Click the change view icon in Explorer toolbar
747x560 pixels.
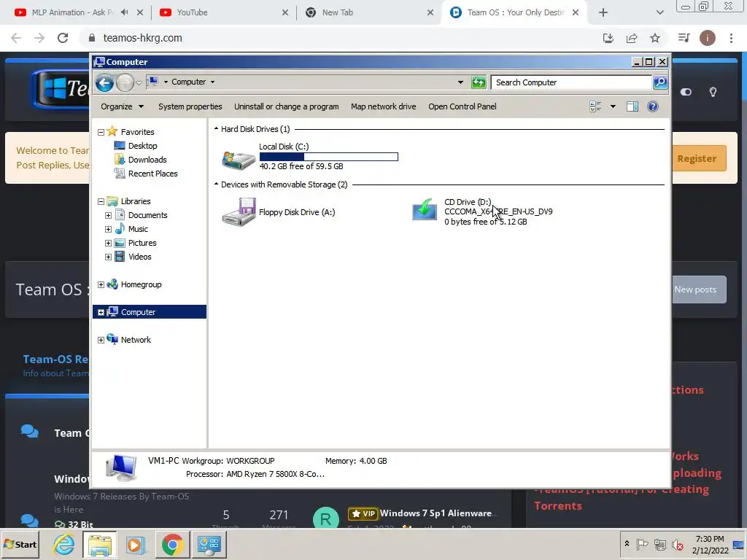click(595, 106)
